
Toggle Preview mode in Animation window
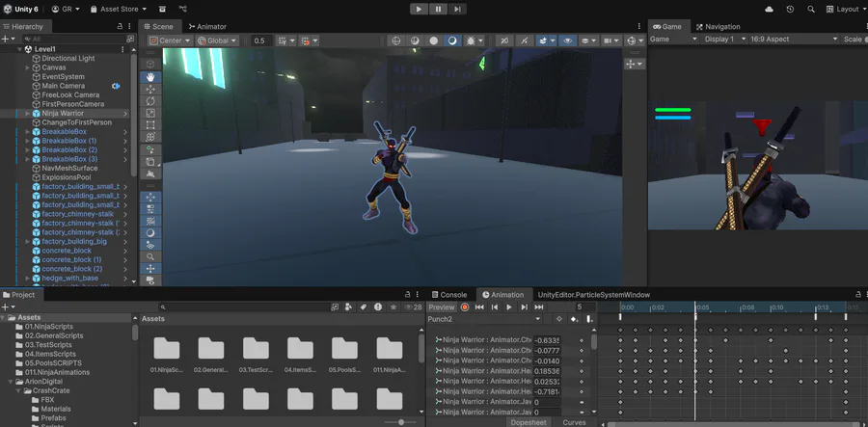coord(441,307)
